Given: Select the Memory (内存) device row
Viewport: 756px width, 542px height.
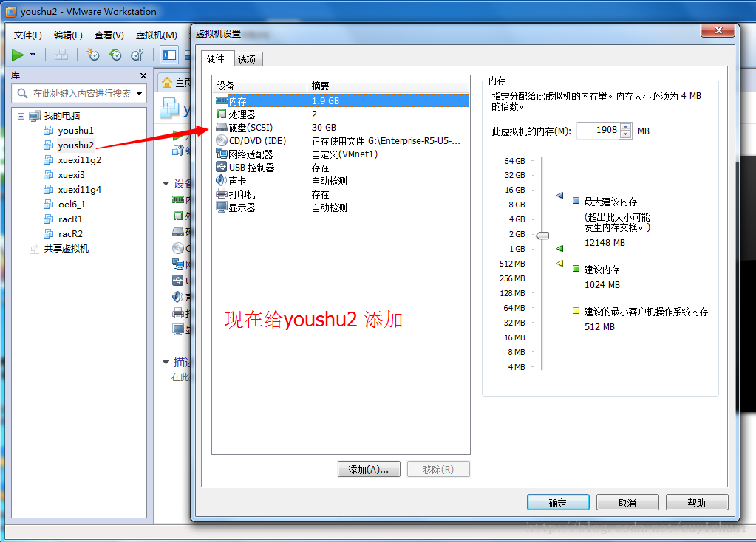Looking at the screenshot, I should point(342,100).
